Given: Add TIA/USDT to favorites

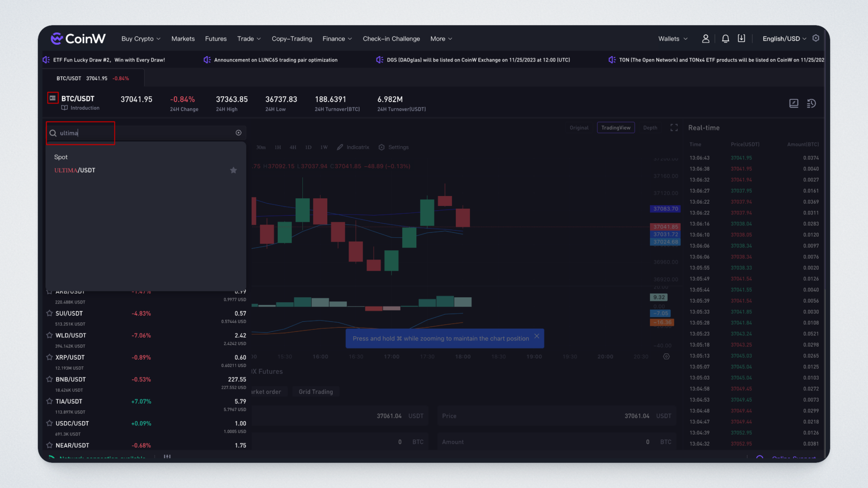Looking at the screenshot, I should 50,401.
